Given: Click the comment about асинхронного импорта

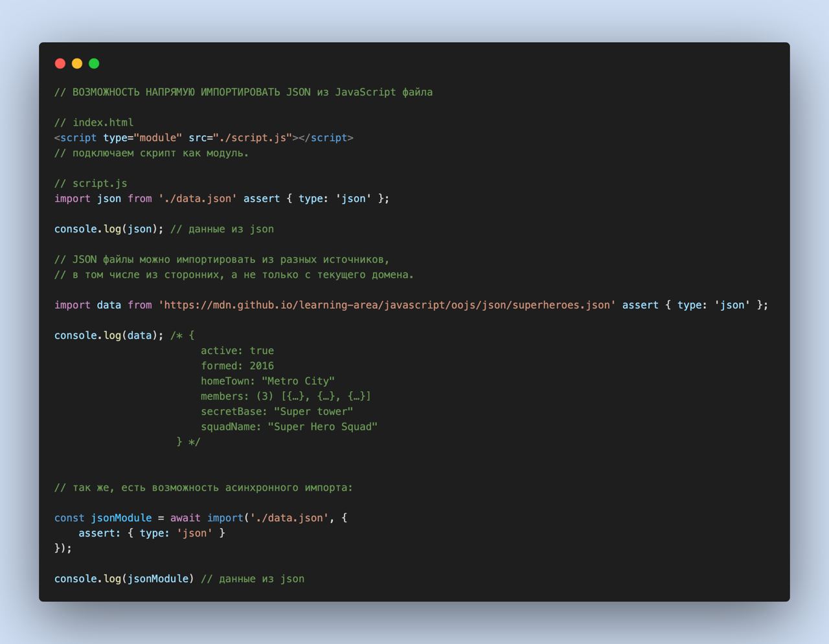Looking at the screenshot, I should [203, 487].
